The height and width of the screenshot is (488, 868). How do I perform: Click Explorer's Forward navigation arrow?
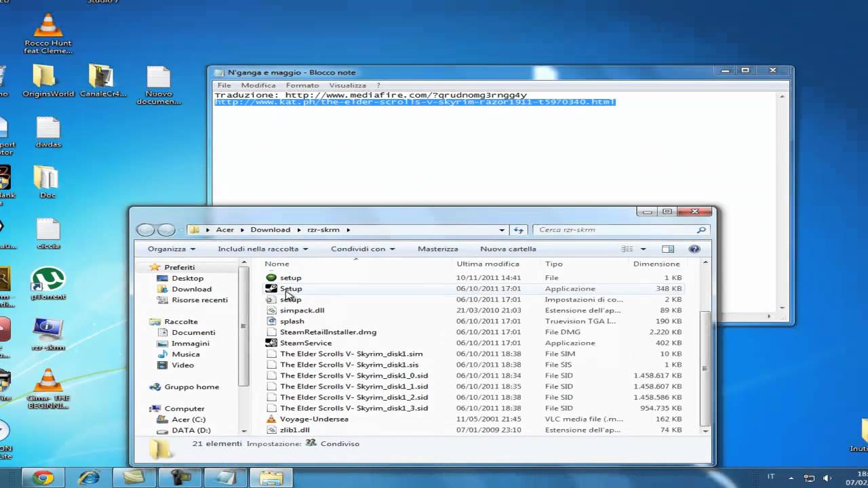coord(166,230)
